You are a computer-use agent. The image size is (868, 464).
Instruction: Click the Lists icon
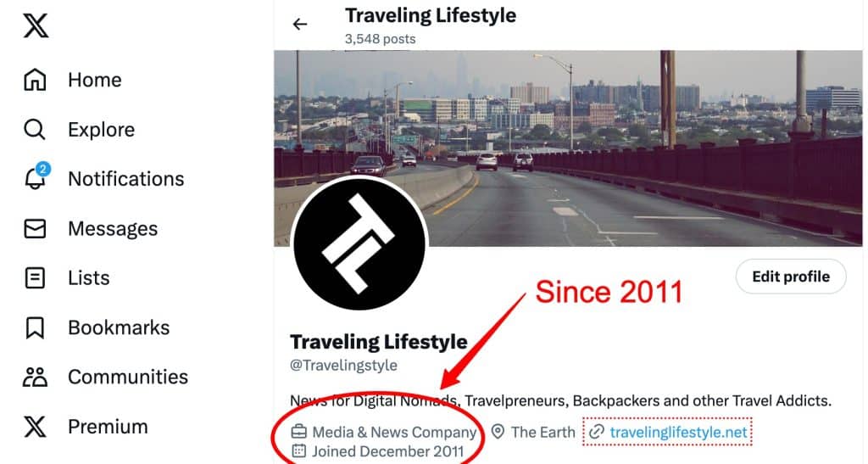(35, 278)
